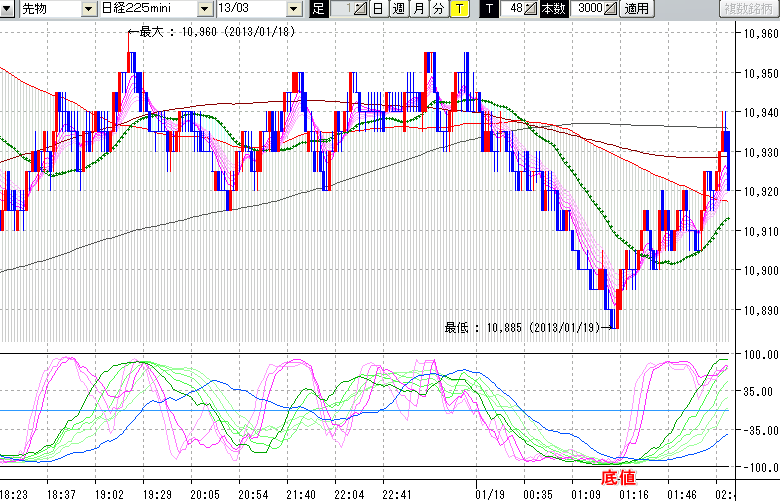780x501 pixels.
Task: Click the black T label icon
Action: 489,9
